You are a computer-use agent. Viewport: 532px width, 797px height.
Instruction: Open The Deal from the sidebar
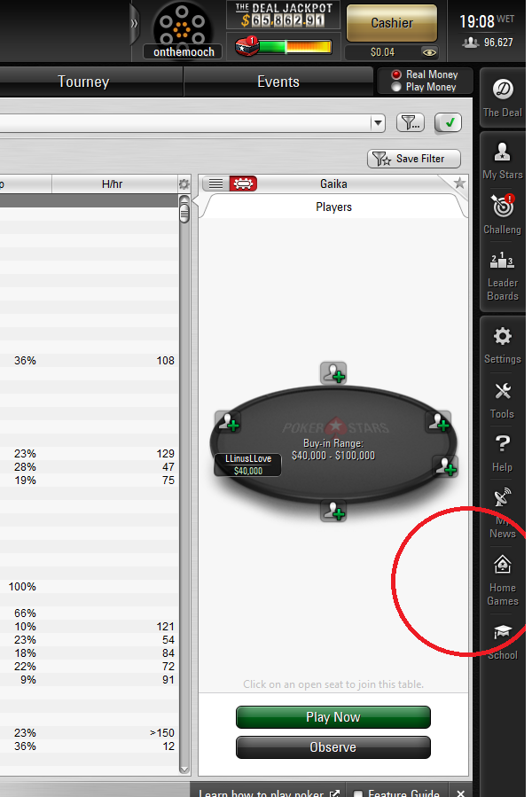(502, 97)
